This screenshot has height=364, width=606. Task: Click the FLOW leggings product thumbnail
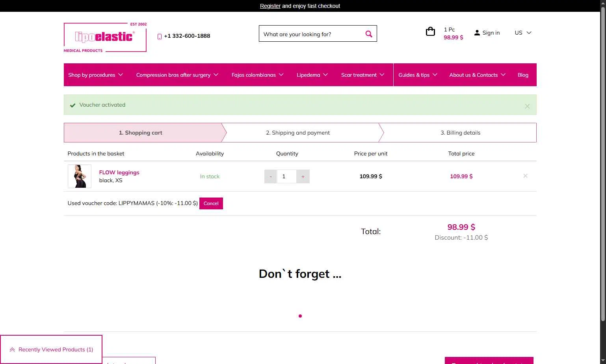[x=80, y=176]
